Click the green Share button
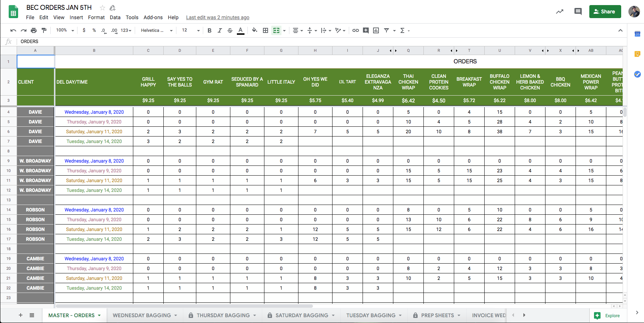This screenshot has height=323, width=644. [x=605, y=12]
